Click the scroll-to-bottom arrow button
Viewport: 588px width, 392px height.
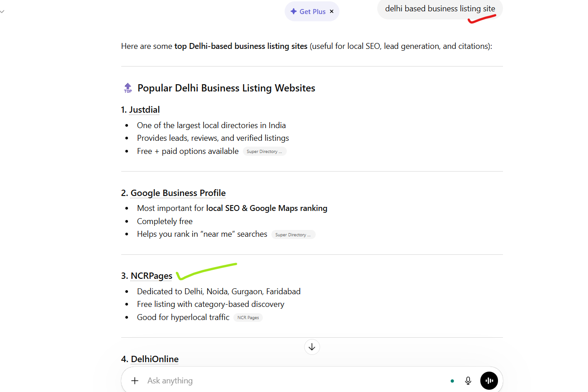coord(312,347)
